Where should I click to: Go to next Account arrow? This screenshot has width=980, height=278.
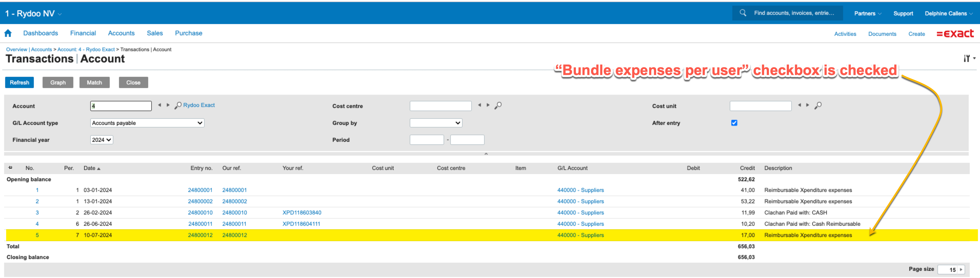tap(168, 105)
